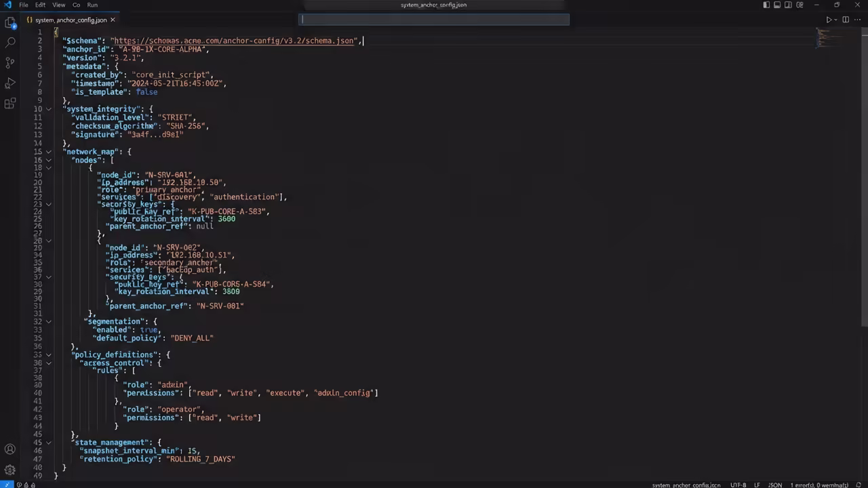Click the VS Code logo icon
This screenshot has height=488, width=868.
(x=7, y=5)
